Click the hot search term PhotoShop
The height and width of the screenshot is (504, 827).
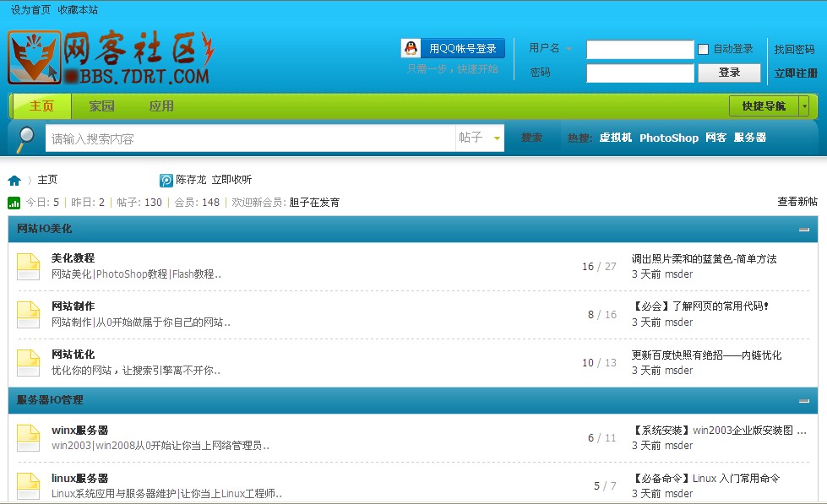click(669, 138)
